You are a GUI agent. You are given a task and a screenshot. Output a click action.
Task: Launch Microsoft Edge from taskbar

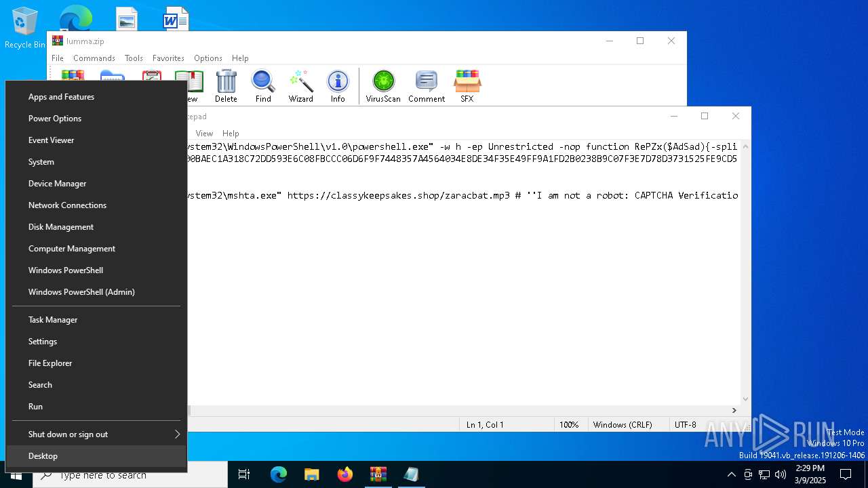pyautogui.click(x=279, y=474)
